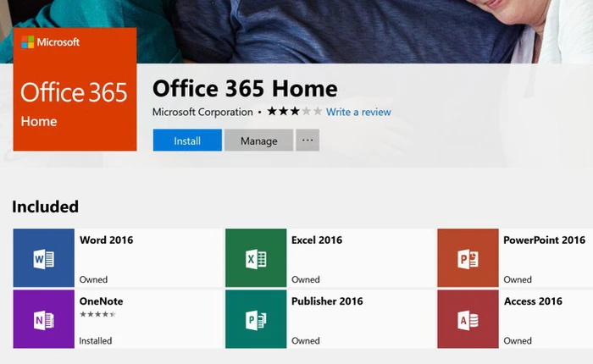Screen dimensions: 593x364
Task: Select the PowerPoint 2016 title text
Action: 544,240
